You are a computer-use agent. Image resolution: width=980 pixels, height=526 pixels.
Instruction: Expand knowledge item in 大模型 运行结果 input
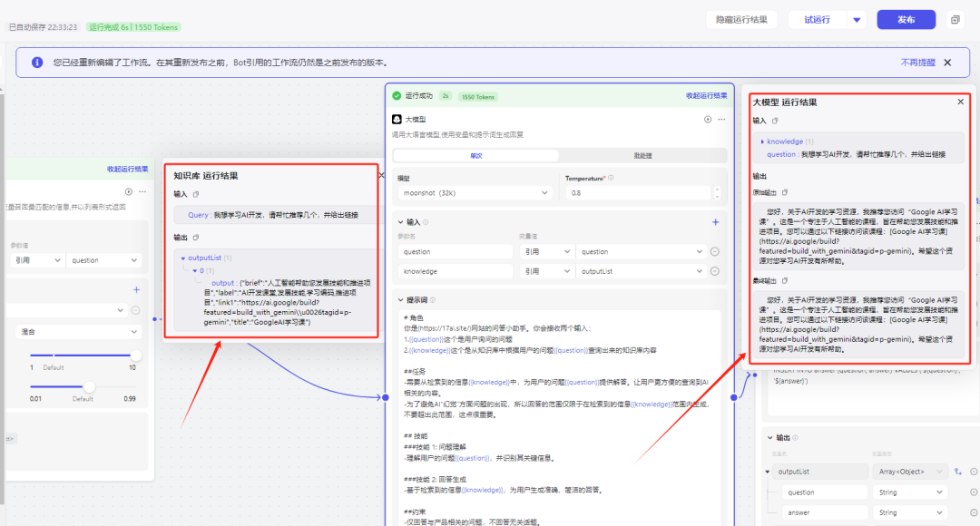[762, 141]
